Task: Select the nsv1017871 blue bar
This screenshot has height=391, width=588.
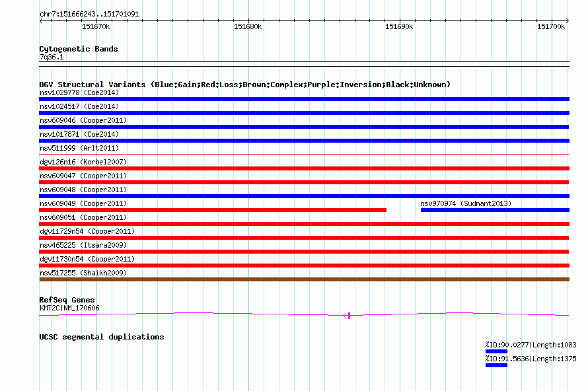Action: click(304, 141)
